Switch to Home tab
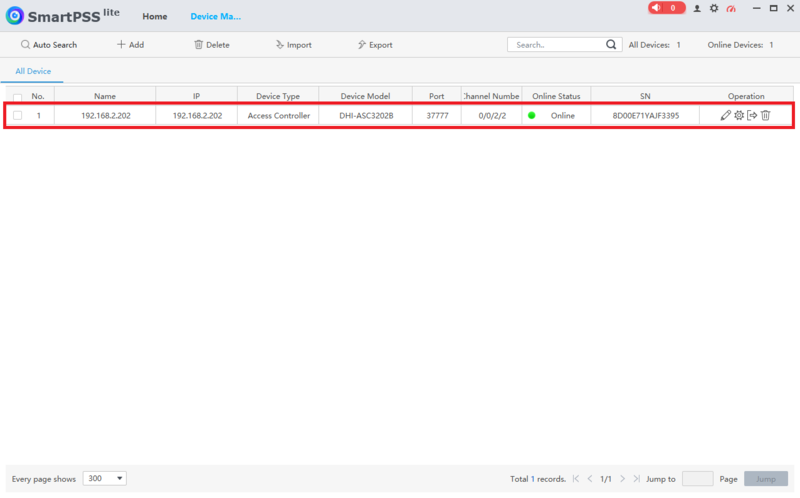Viewport: 800px width, 498px height. click(155, 16)
